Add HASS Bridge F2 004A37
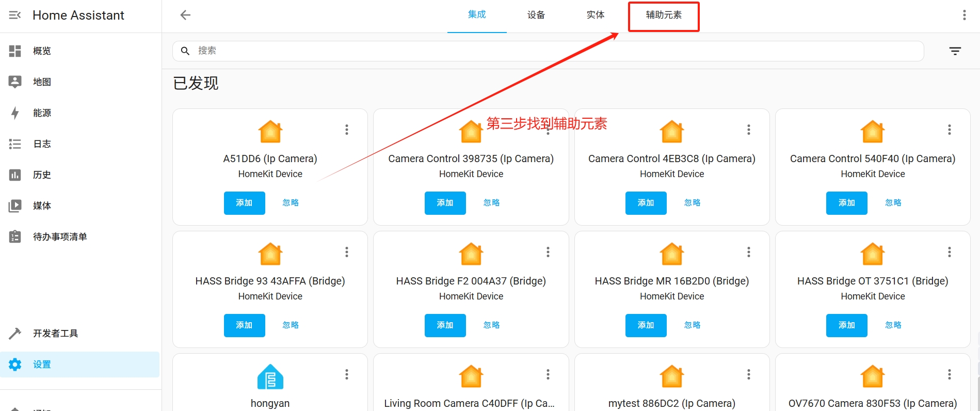Viewport: 980px width, 411px height. (x=445, y=325)
